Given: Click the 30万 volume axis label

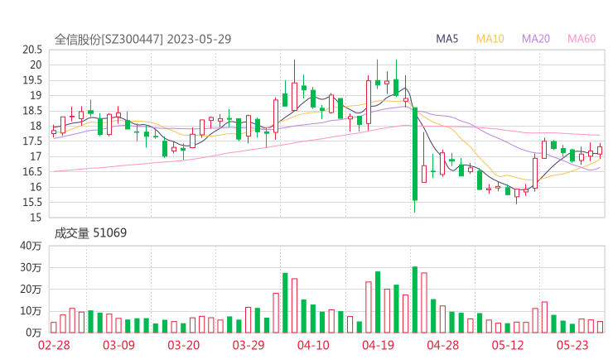Looking at the screenshot, I should pyautogui.click(x=31, y=268).
